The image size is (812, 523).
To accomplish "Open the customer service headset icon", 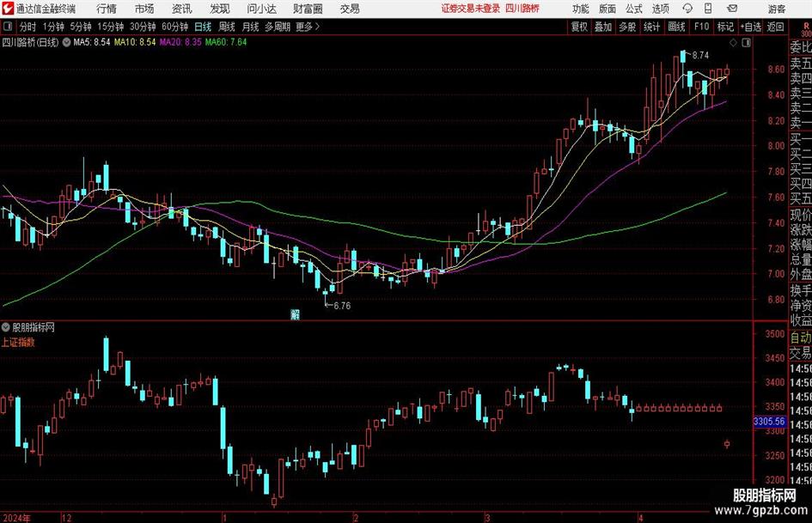I will [687, 9].
